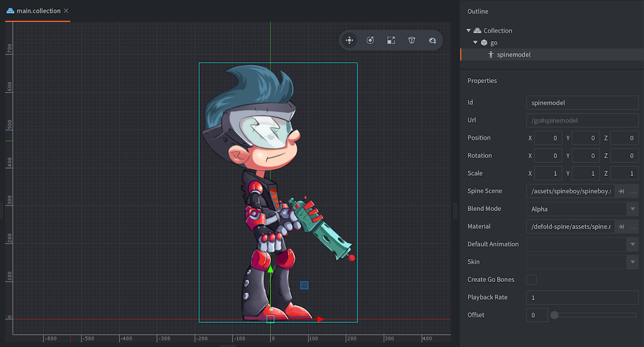Click the browse button for Spine Scene

tap(634, 191)
